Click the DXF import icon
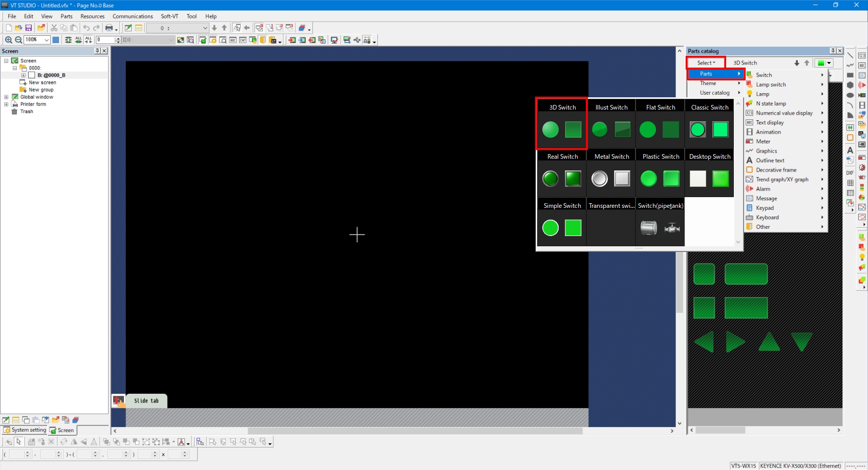Viewport: 868px width, 470px height. 850,173
